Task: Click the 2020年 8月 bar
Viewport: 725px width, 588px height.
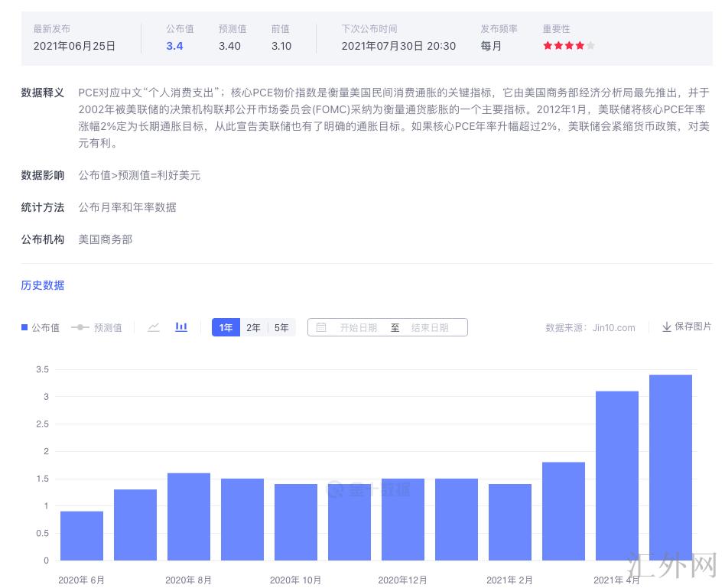Action: tap(189, 516)
